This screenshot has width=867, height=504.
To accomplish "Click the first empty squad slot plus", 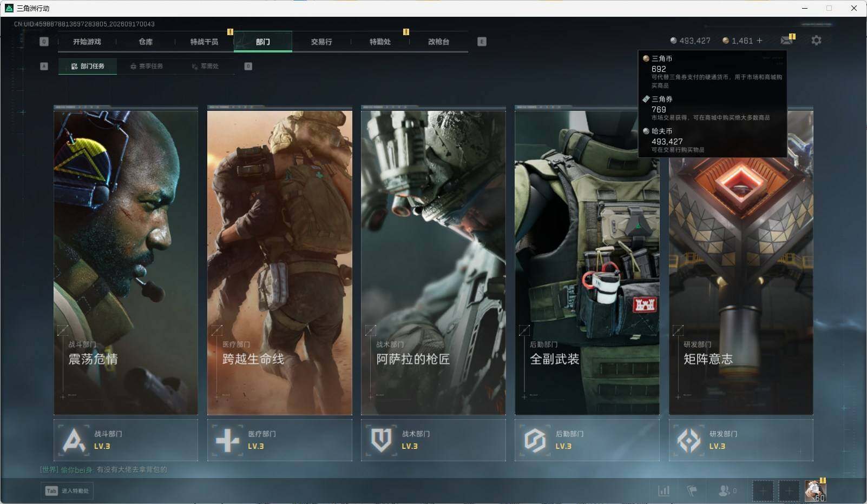I will pos(763,491).
